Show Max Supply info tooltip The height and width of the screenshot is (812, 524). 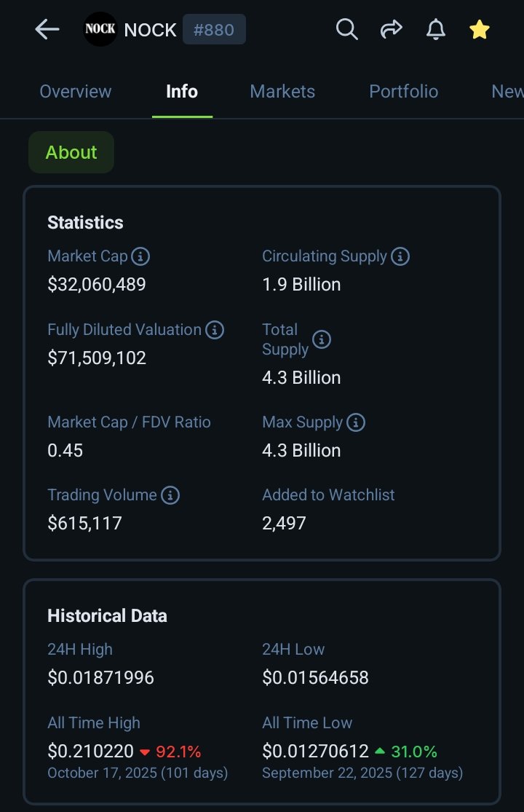356,422
